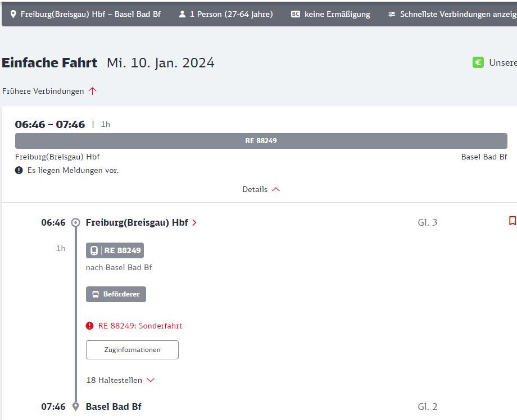Image resolution: width=517 pixels, height=420 pixels.
Task: Click the red alert icon beside Sonderfahrt
Action: (90, 326)
